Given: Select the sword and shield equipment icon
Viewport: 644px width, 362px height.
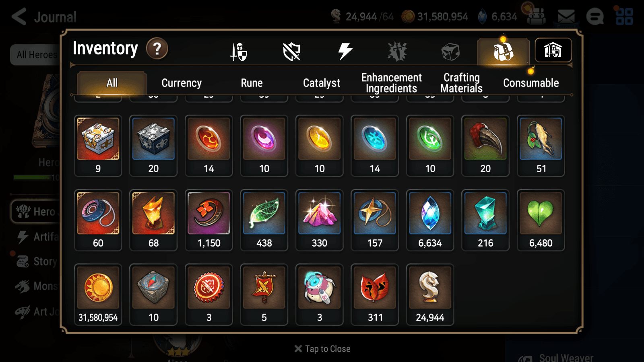Looking at the screenshot, I should pyautogui.click(x=239, y=51).
